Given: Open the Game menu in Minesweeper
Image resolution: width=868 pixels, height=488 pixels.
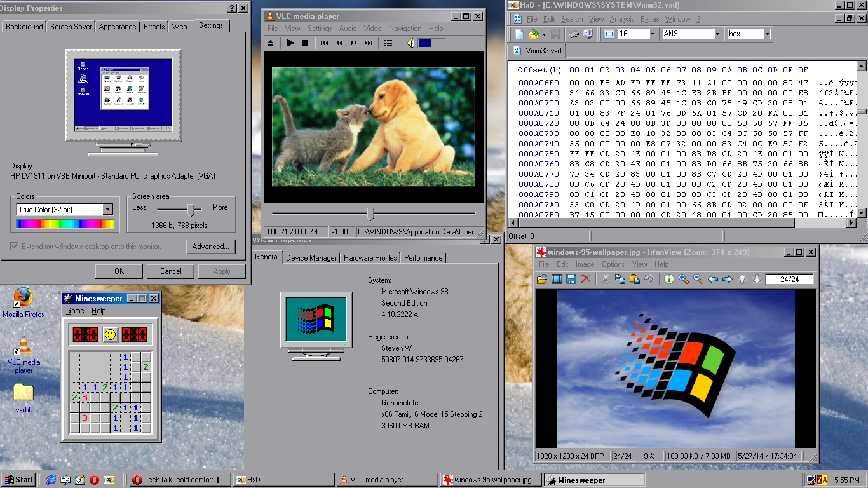Looking at the screenshot, I should (75, 311).
